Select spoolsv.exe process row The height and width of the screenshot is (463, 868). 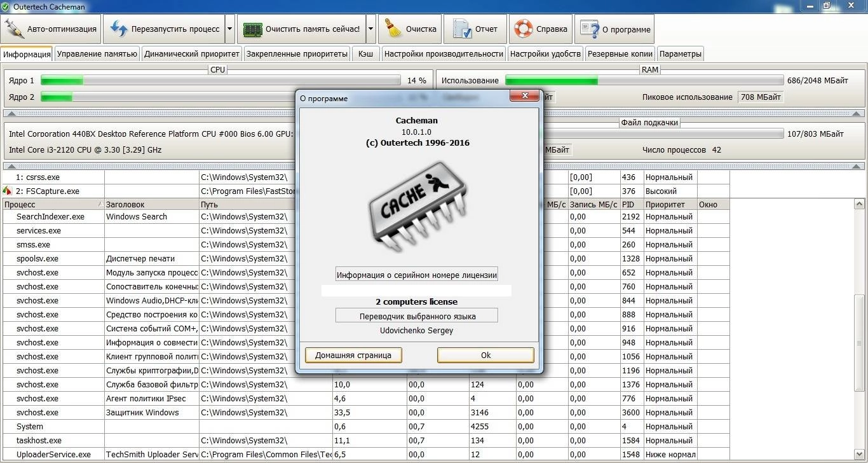366,258
